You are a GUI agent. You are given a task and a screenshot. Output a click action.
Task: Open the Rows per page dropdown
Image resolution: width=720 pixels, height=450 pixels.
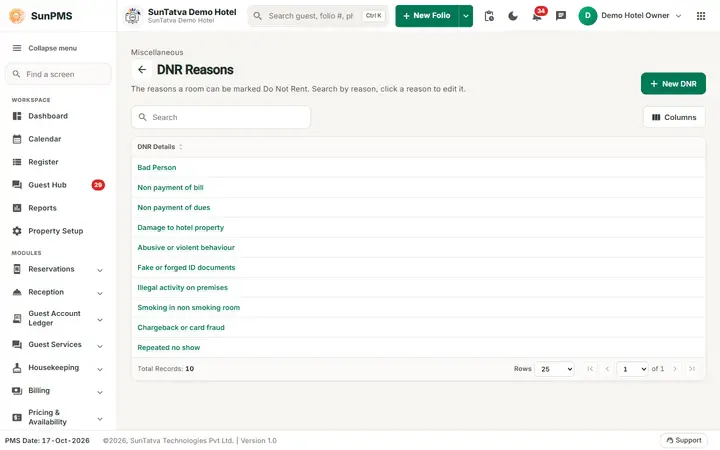point(554,369)
